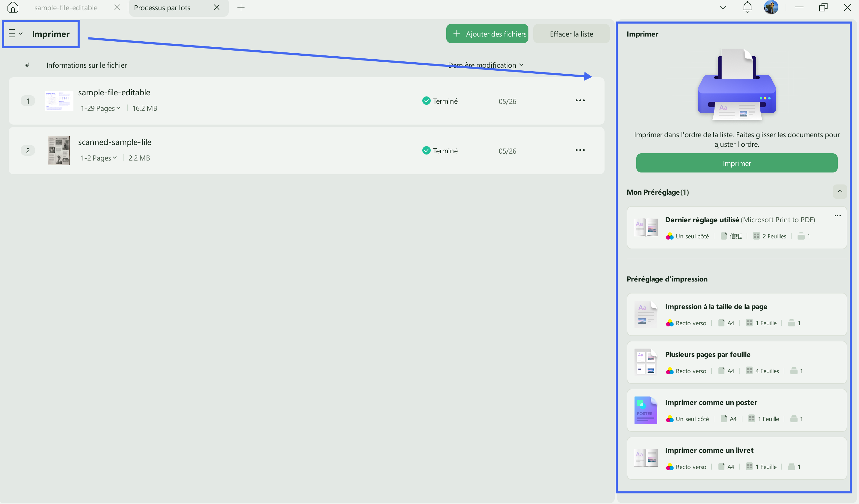Screen dimensions: 859x504
Task: Collapse the Mon Préréglage section
Action: tap(840, 191)
